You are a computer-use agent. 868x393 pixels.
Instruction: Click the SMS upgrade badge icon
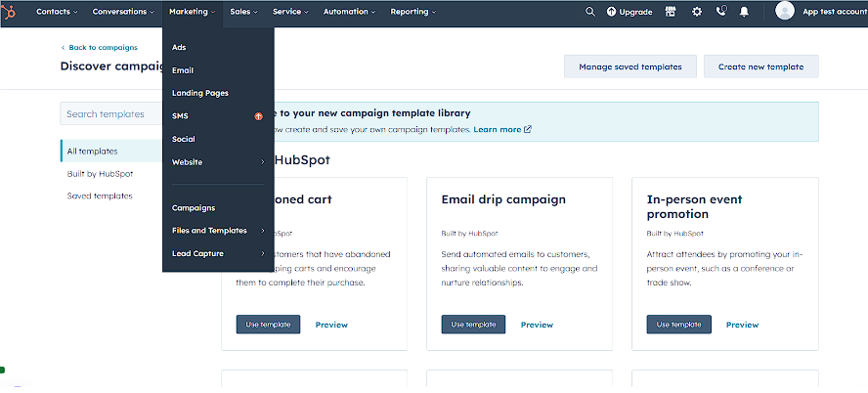pyautogui.click(x=258, y=116)
